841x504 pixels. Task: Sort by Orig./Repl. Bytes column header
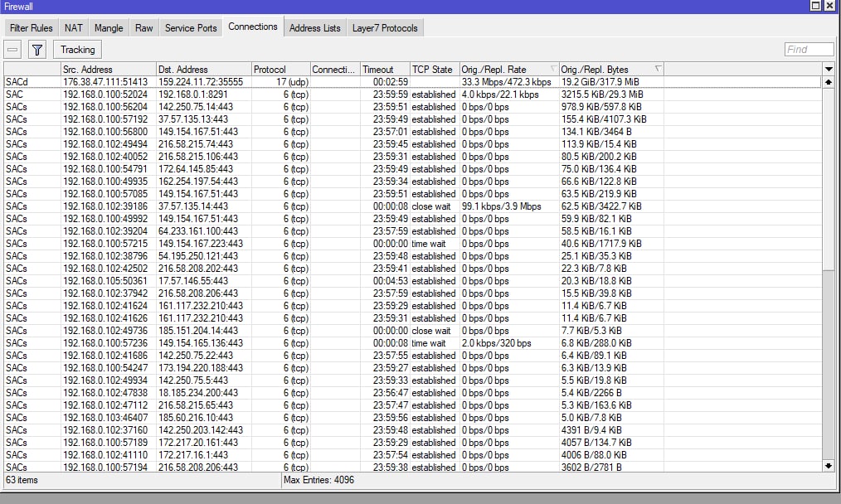pos(611,69)
